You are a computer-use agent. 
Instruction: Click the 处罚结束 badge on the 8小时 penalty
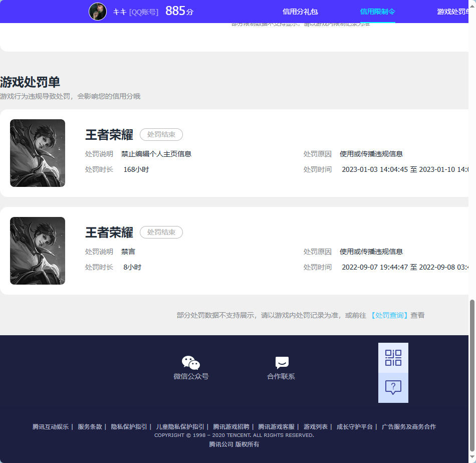tap(161, 233)
